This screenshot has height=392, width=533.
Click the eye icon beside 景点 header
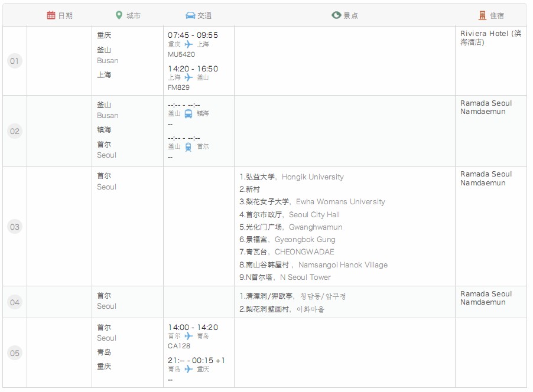pyautogui.click(x=336, y=15)
